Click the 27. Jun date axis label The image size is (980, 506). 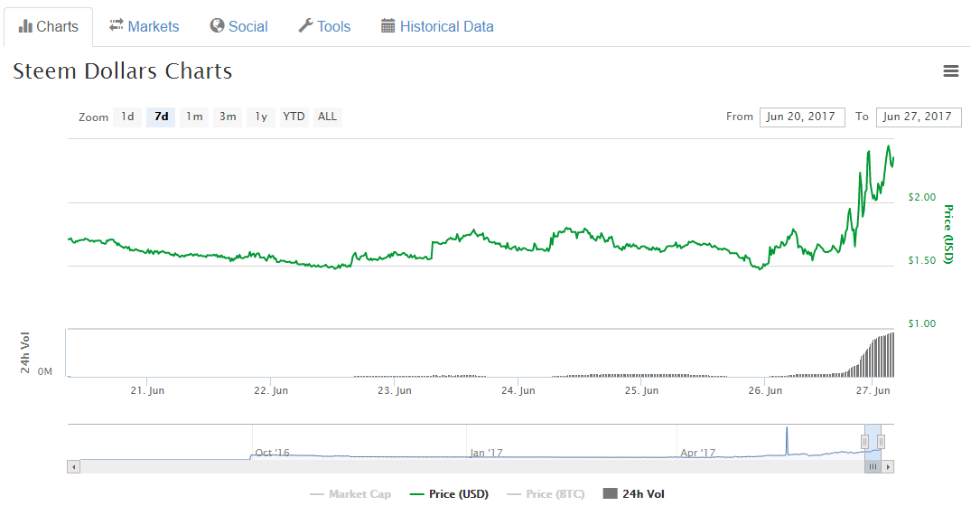point(873,391)
